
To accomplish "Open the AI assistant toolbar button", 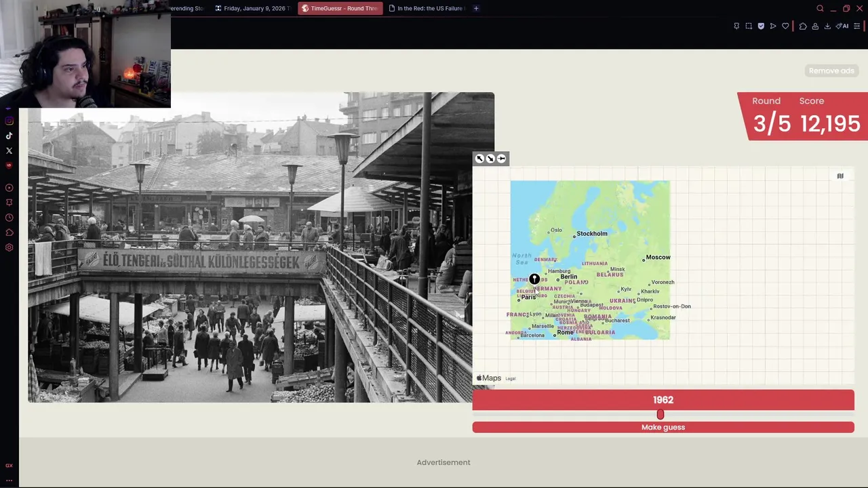I will 842,26.
